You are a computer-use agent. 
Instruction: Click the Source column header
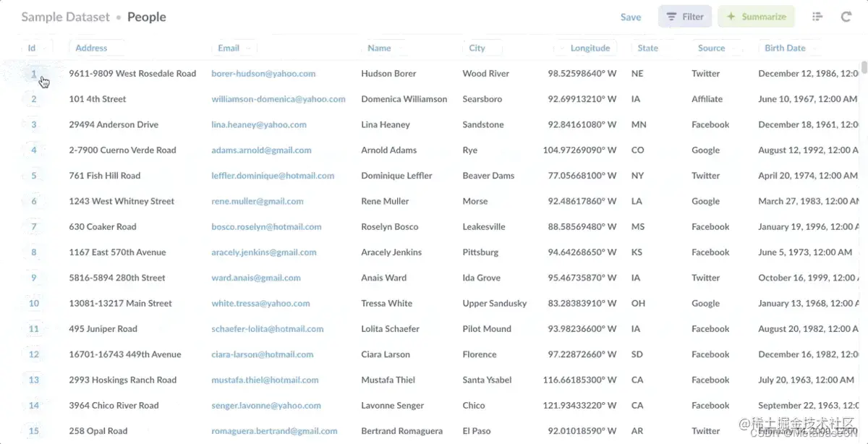tap(711, 48)
